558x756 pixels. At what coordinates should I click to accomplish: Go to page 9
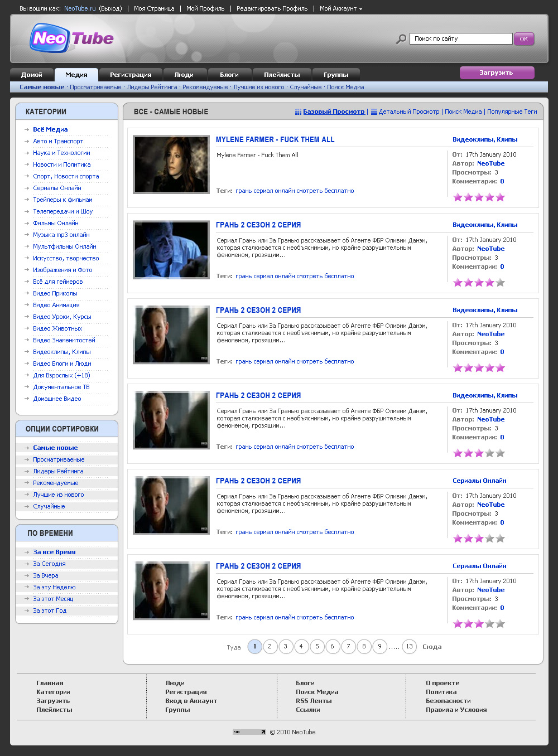tap(379, 647)
